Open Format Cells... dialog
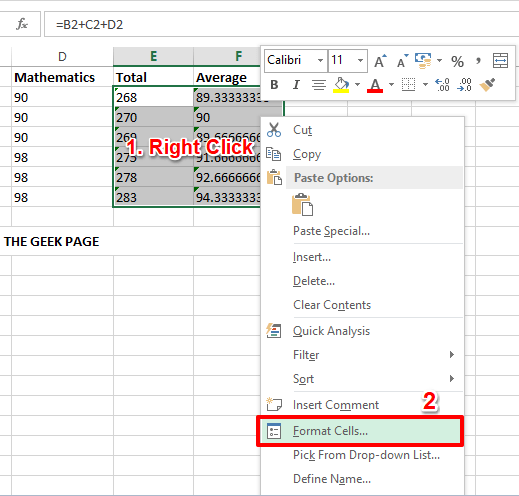The height and width of the screenshot is (496, 519). [x=362, y=431]
